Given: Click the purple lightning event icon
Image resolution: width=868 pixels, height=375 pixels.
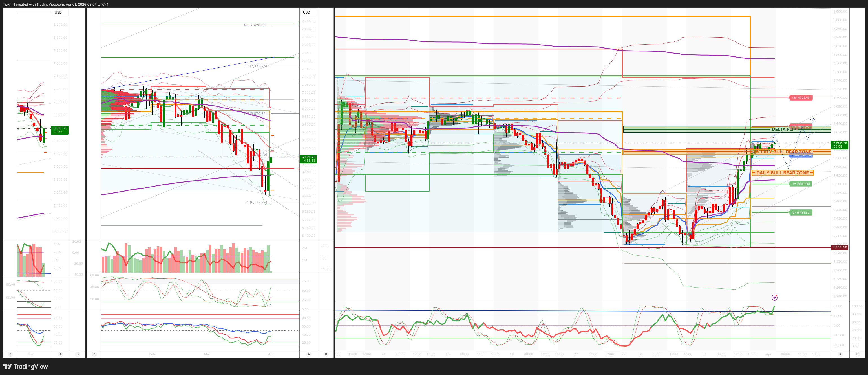Looking at the screenshot, I should point(774,297).
